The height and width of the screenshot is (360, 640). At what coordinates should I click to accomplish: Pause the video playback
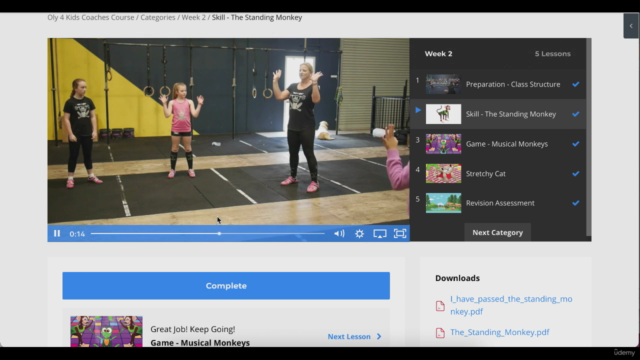click(x=57, y=233)
